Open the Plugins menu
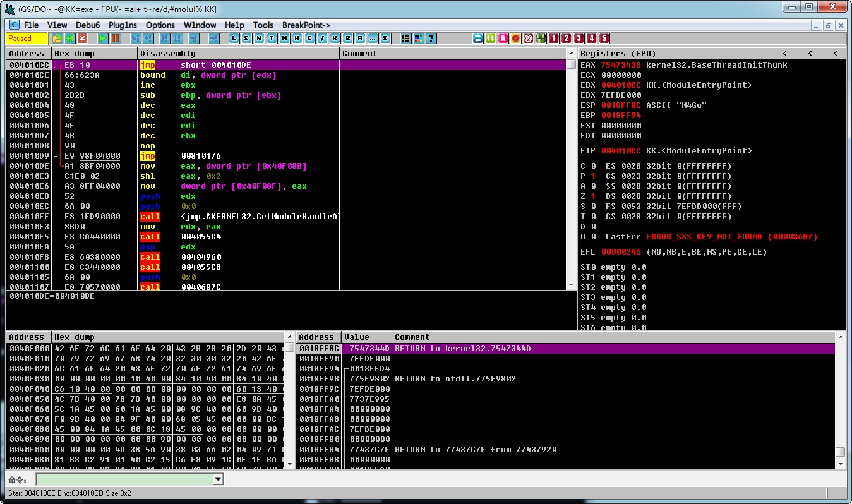 click(x=123, y=25)
